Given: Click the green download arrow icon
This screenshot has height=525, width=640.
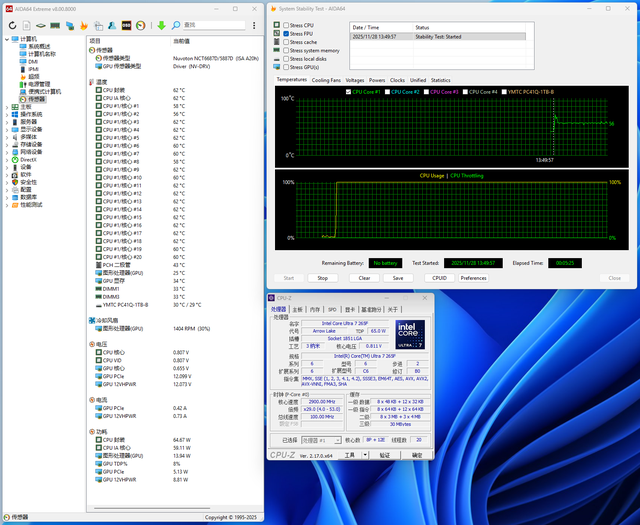Looking at the screenshot, I should [x=161, y=24].
